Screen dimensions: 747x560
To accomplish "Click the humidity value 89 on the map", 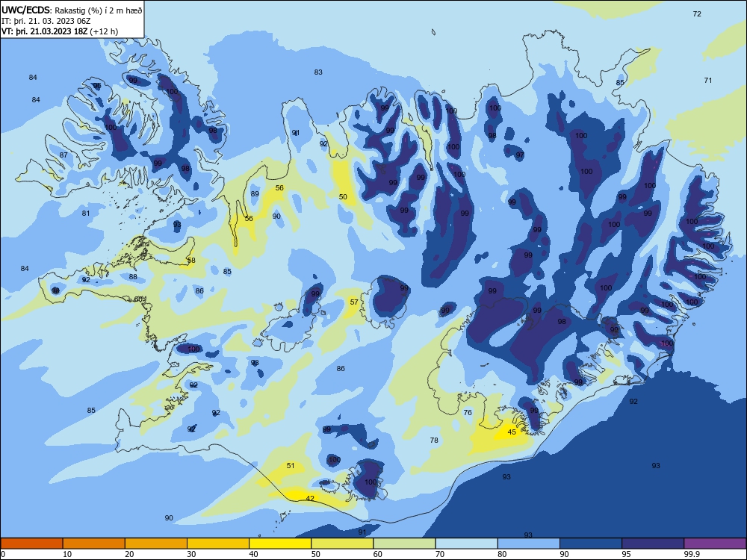I will (x=255, y=194).
